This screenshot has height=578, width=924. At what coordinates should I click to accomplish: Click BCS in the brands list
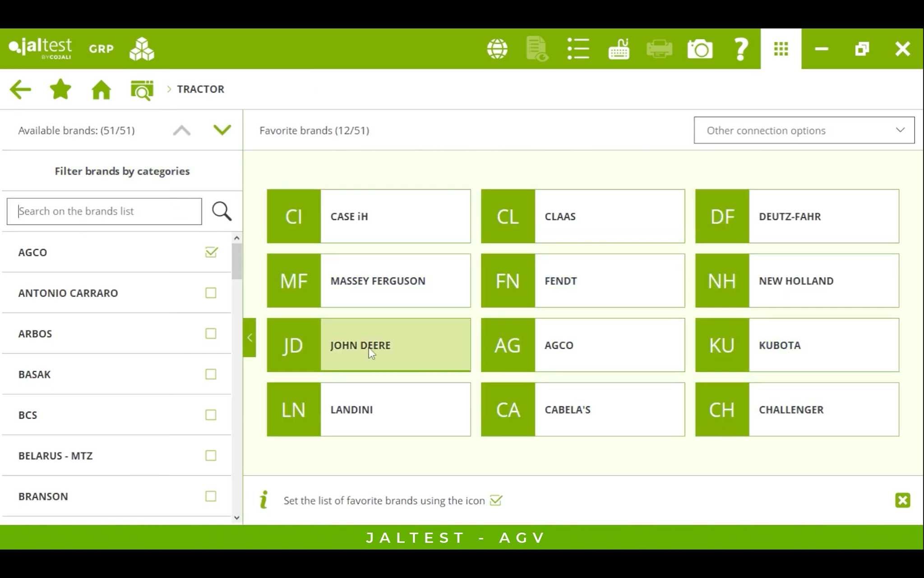(x=28, y=415)
